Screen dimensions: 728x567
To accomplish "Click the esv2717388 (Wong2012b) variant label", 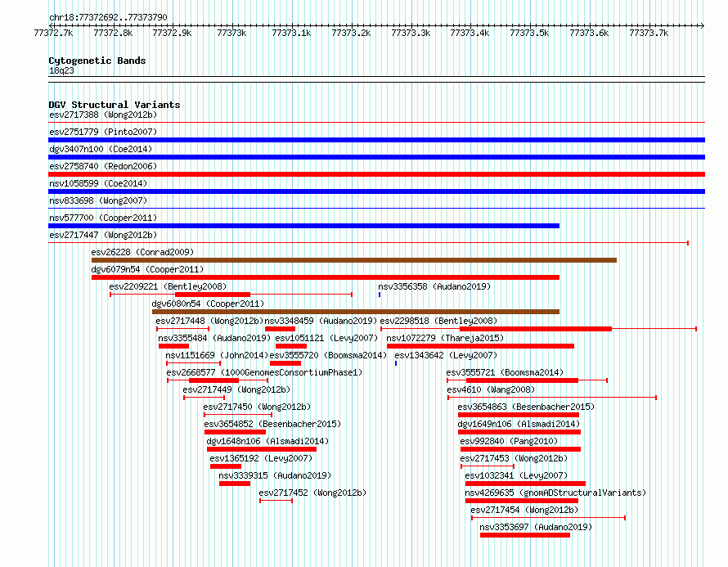I will click(x=103, y=115).
